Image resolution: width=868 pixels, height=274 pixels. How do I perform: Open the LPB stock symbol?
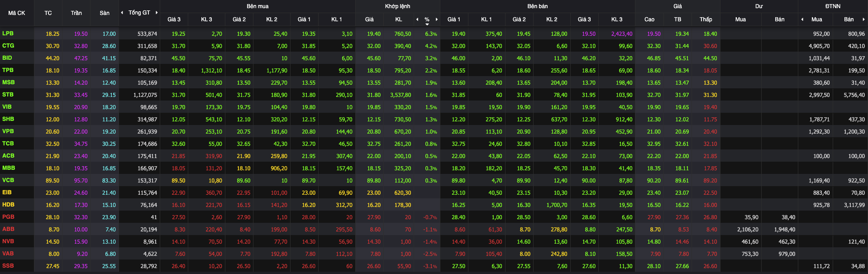(8, 34)
